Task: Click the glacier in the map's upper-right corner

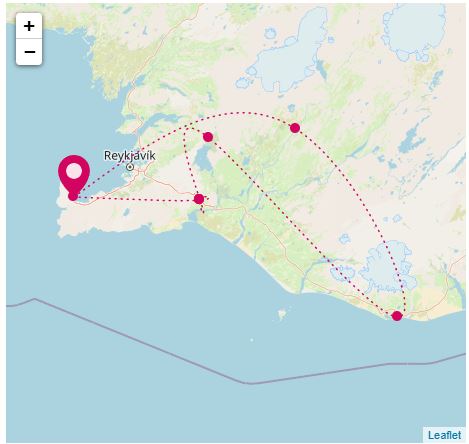Action: click(x=413, y=30)
